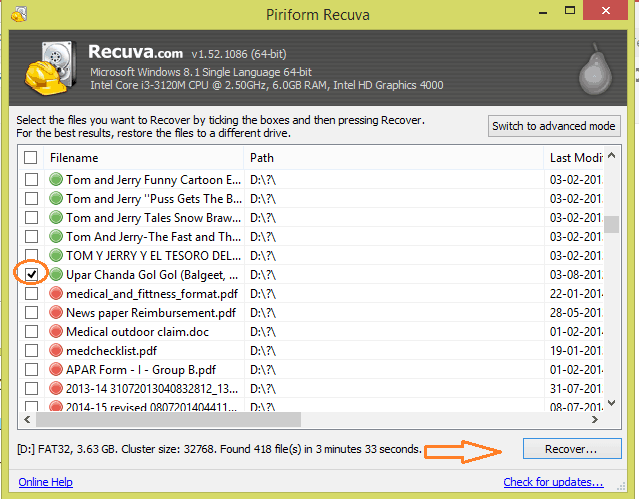Select filename TOM Y JERRY Y EL TESORO DEL...
The height and width of the screenshot is (499, 639).
(153, 256)
